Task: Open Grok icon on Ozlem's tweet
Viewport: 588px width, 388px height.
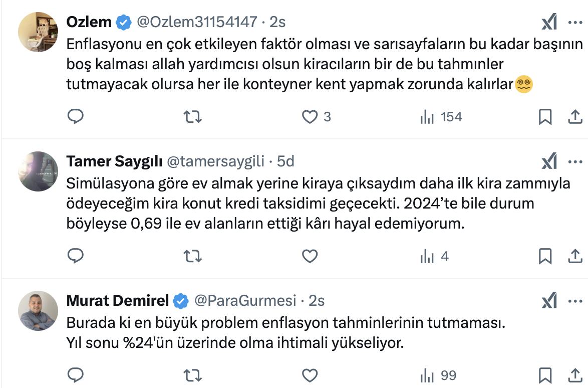Action: (549, 23)
